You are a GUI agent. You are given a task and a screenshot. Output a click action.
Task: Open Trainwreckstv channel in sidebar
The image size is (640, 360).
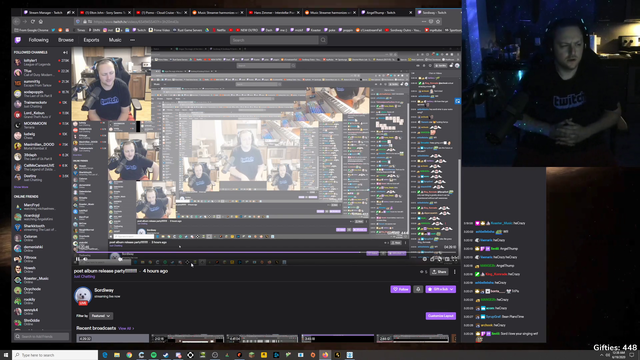click(41, 104)
